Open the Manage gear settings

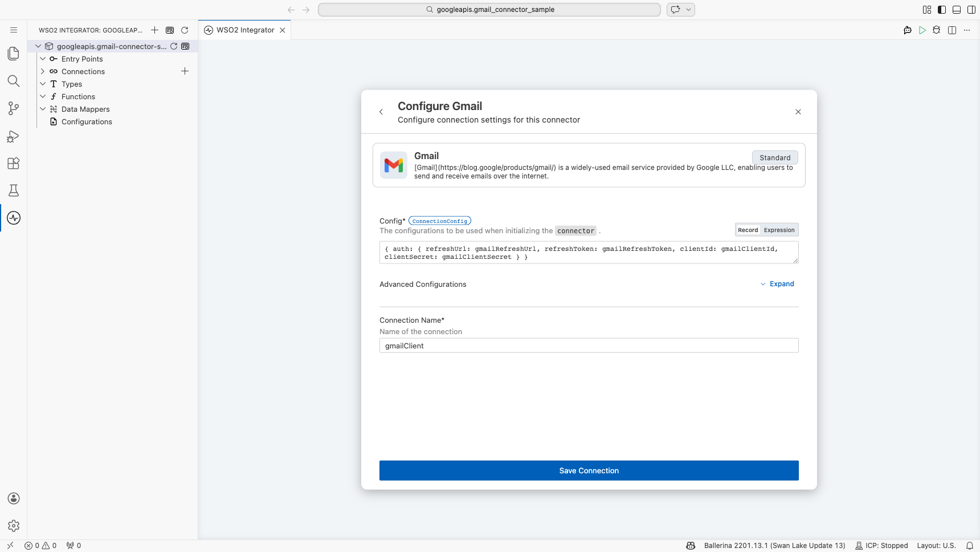pyautogui.click(x=14, y=526)
